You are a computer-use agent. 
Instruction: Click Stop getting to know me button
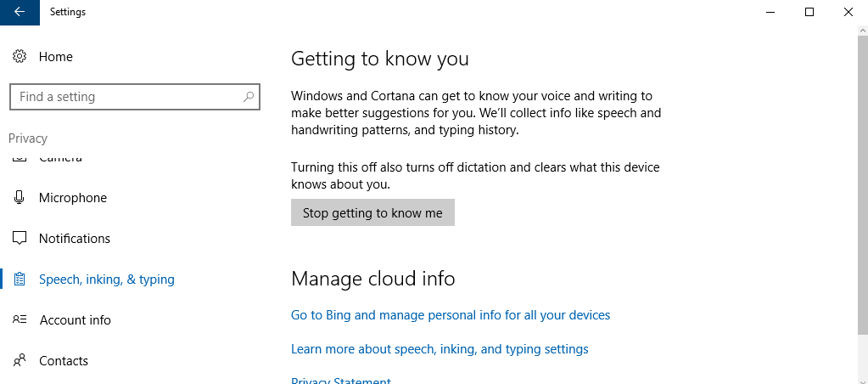tap(372, 212)
